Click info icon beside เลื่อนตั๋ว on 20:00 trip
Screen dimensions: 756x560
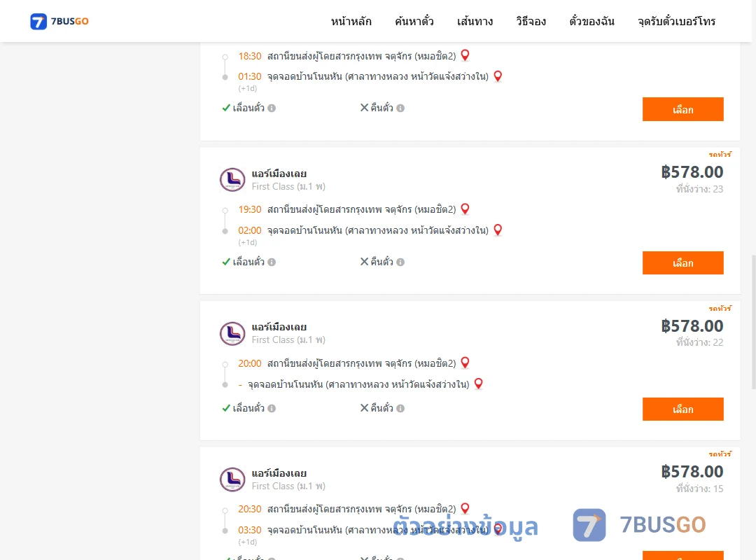272,408
